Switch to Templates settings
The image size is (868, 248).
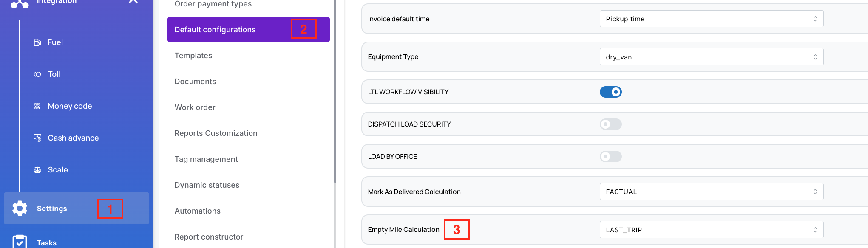tap(193, 55)
